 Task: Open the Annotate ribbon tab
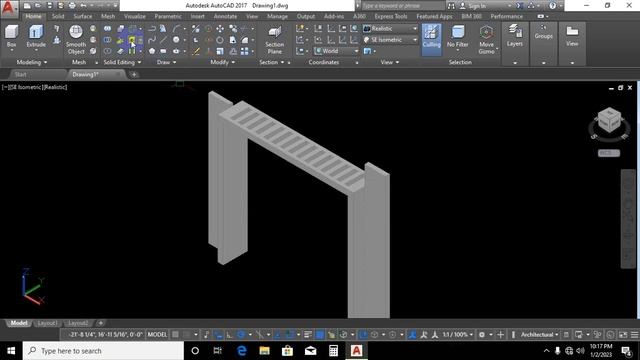tap(225, 16)
